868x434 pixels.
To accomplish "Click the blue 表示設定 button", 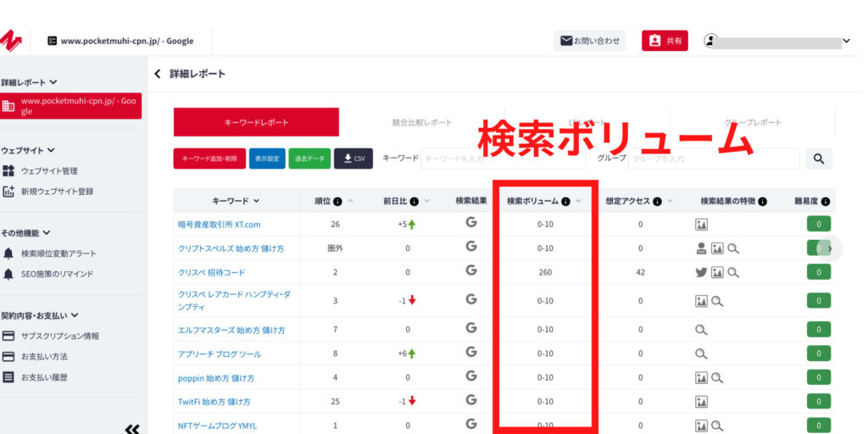I will pos(267,159).
